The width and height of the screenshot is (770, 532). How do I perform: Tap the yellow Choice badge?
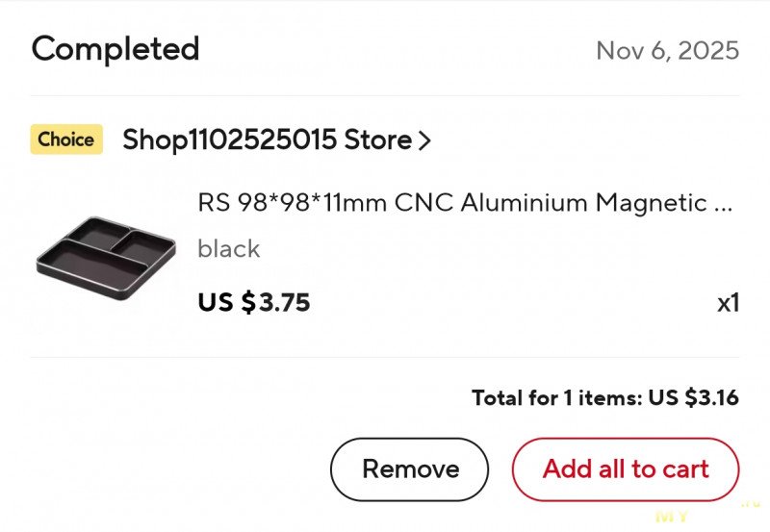pyautogui.click(x=65, y=139)
